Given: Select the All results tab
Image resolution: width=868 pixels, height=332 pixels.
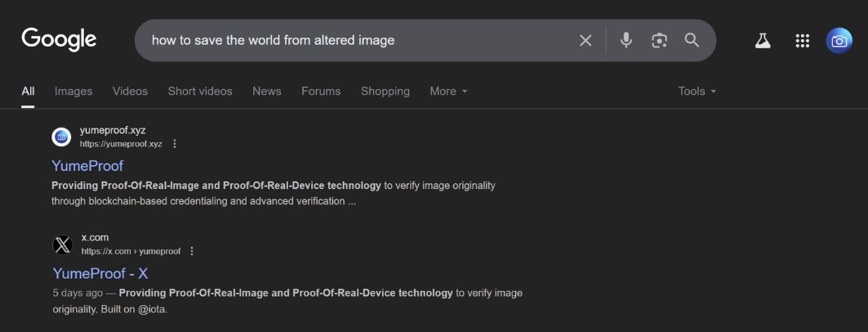Looking at the screenshot, I should pyautogui.click(x=28, y=92).
